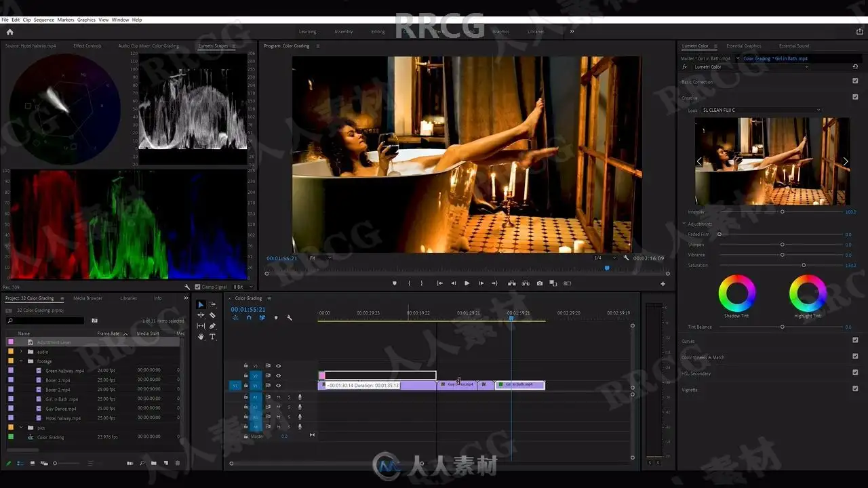Toggle V2 track visibility eye
Image resolution: width=868 pixels, height=488 pixels.
click(x=278, y=375)
